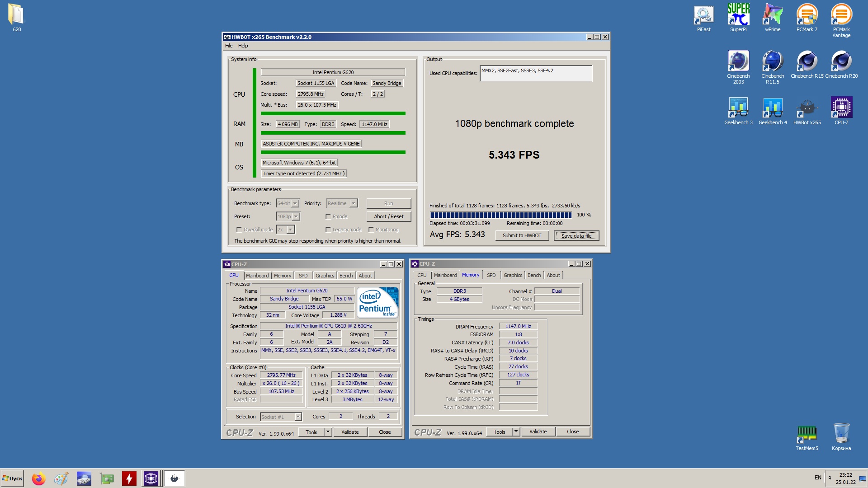
Task: Click Tools button in left CPU-Z
Action: (311, 432)
